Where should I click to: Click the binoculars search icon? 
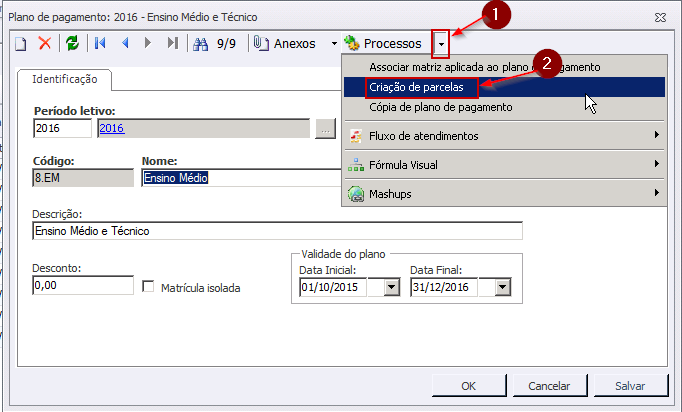[200, 43]
